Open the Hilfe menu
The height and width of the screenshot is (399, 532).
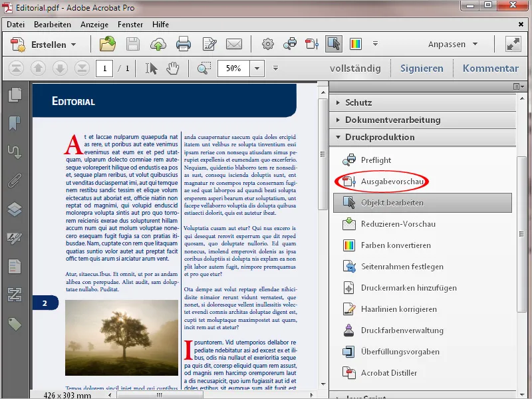pos(160,25)
